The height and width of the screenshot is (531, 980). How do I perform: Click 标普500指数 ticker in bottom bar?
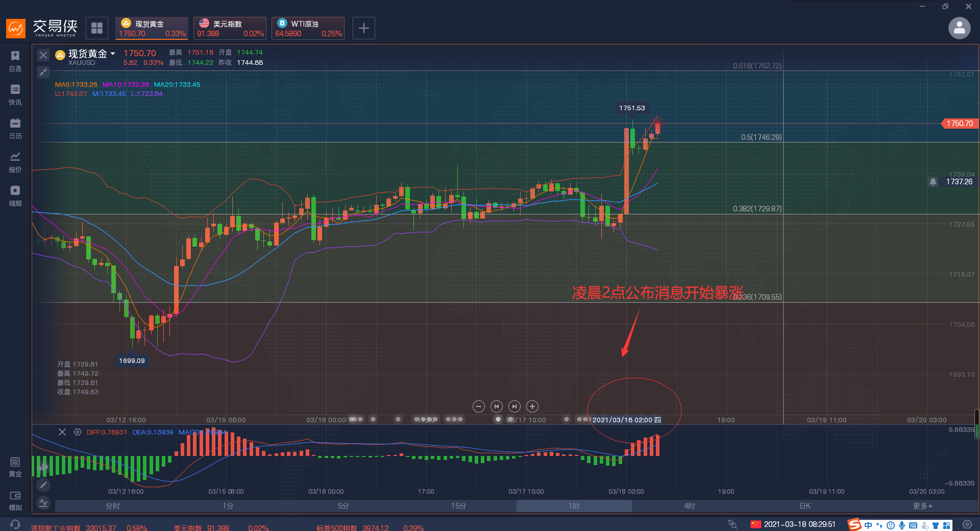click(x=370, y=528)
